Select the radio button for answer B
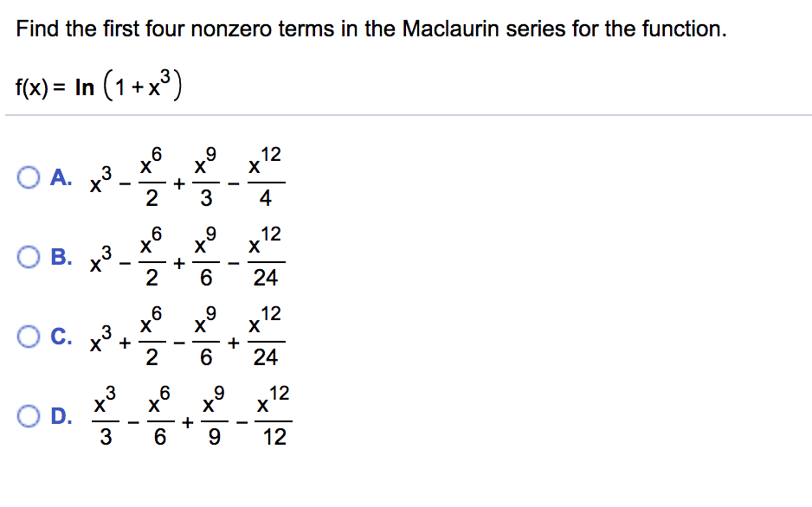812x507 pixels. coord(29,256)
